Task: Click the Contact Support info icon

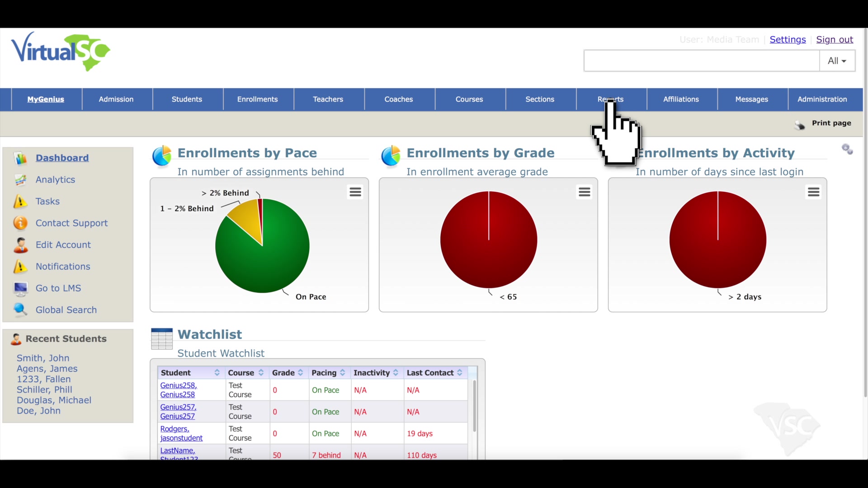Action: 20,223
